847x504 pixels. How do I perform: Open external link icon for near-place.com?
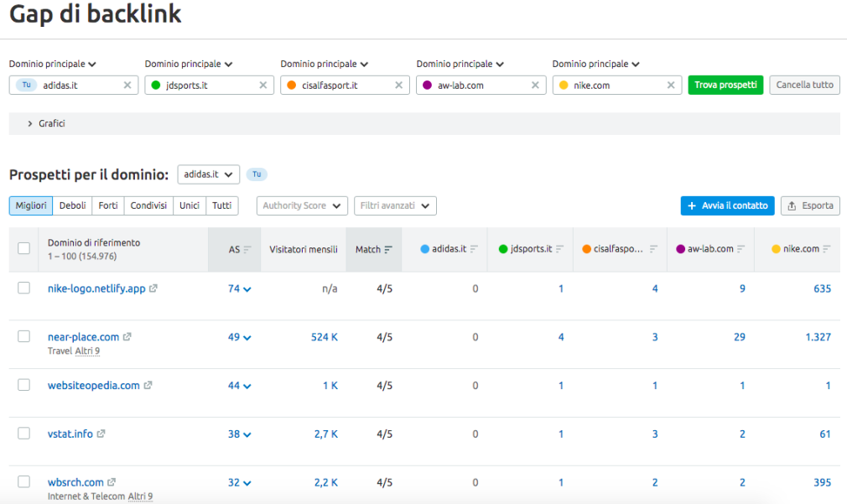point(127,336)
